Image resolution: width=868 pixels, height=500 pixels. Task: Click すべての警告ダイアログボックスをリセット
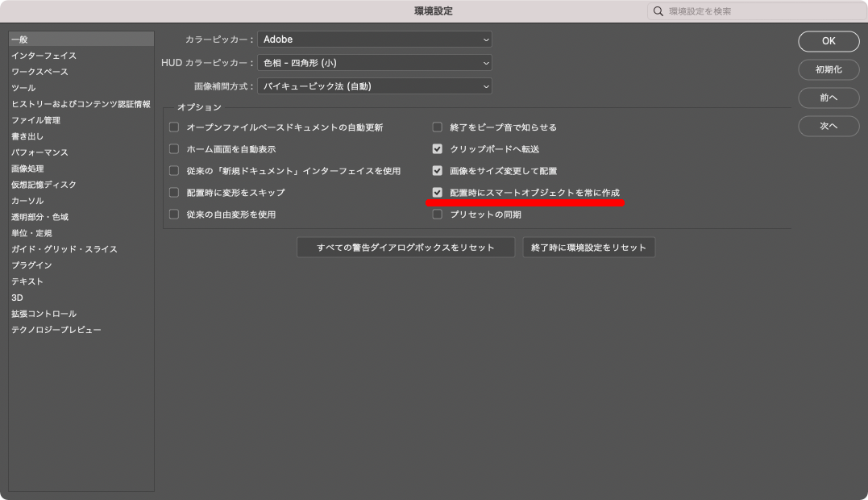click(405, 247)
